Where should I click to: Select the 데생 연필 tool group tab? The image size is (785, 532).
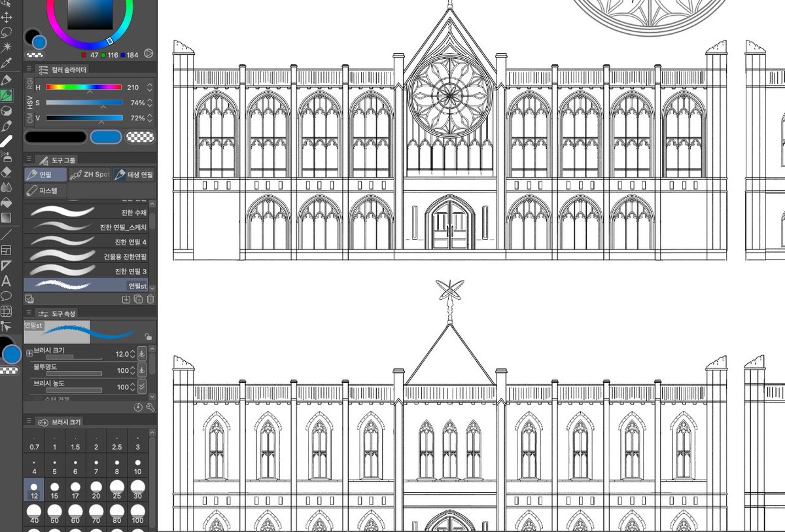(x=134, y=175)
